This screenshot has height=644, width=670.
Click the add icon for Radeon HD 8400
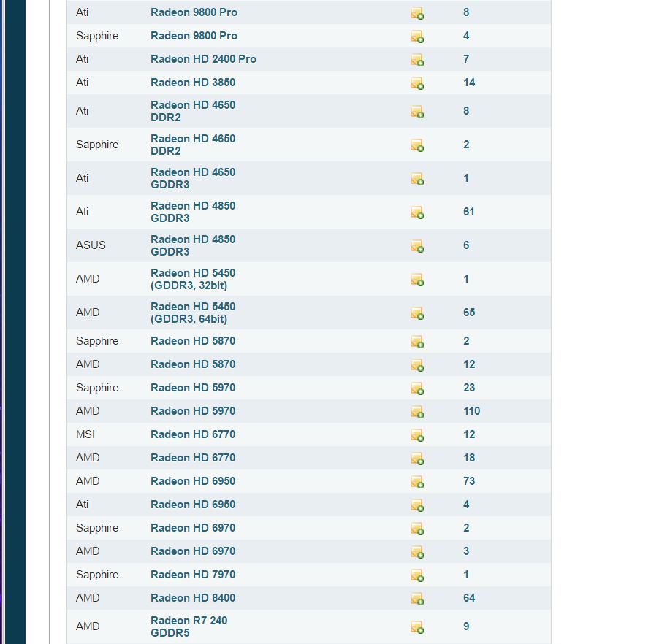point(417,599)
